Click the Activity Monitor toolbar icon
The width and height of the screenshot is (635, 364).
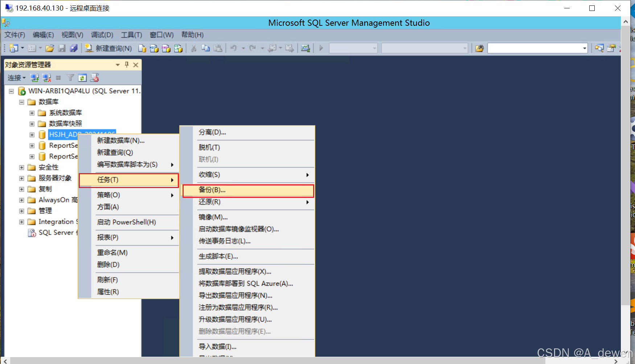306,48
